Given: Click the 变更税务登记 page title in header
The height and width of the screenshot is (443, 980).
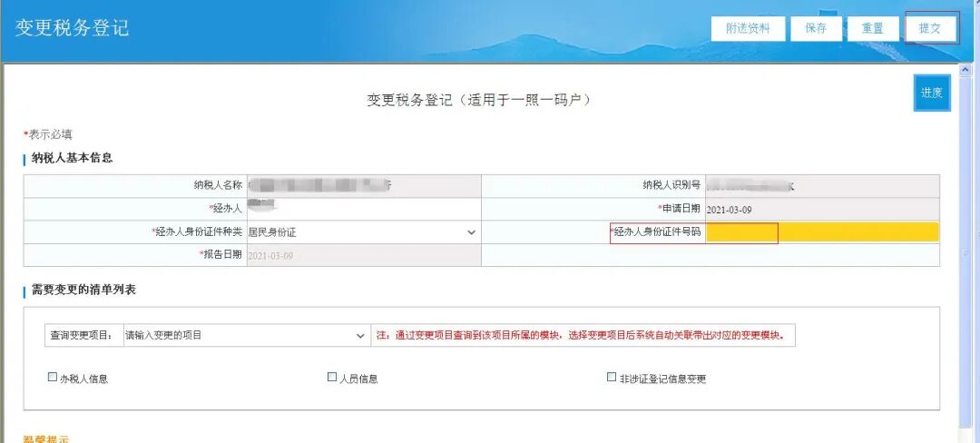Looking at the screenshot, I should click(72, 28).
